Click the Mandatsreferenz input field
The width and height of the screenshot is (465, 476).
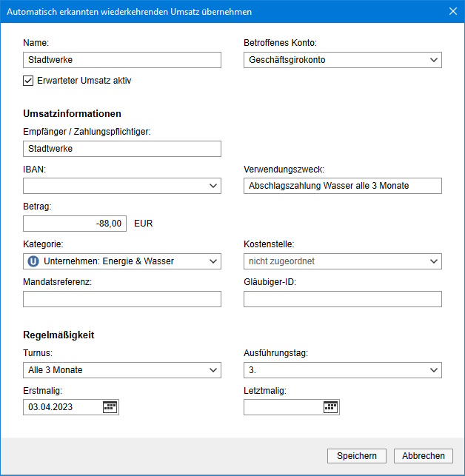122,299
